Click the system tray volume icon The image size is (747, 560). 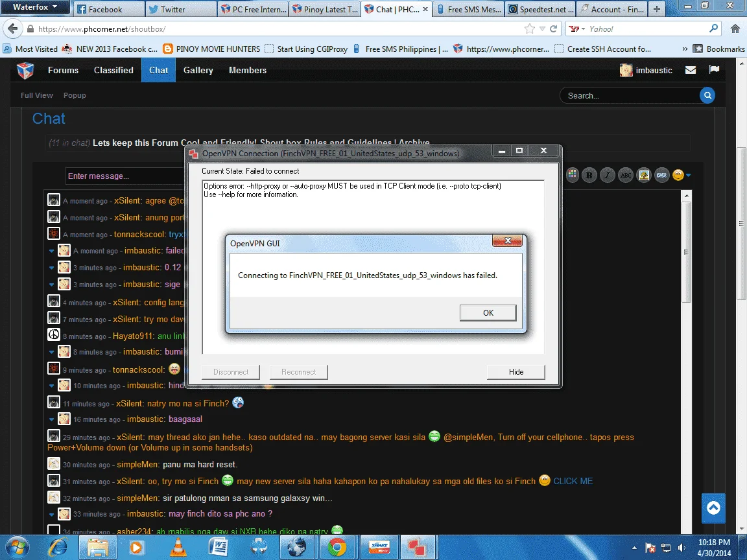[682, 548]
